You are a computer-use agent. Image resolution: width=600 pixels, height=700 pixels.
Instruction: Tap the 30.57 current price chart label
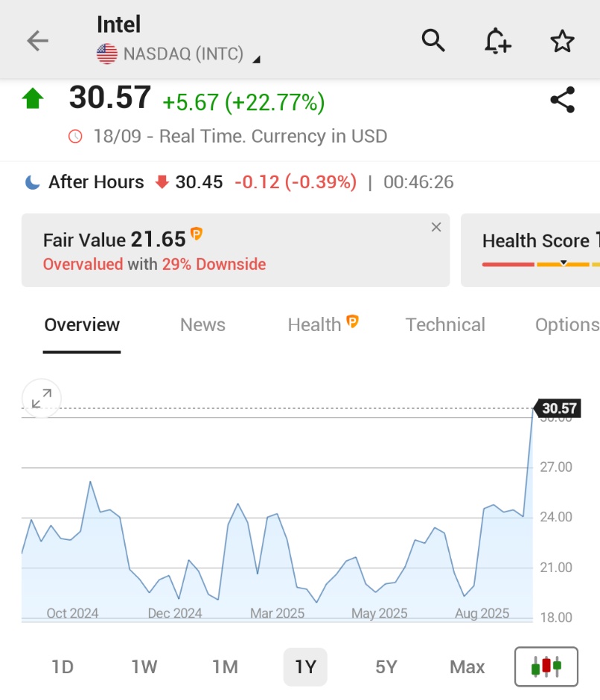point(558,408)
